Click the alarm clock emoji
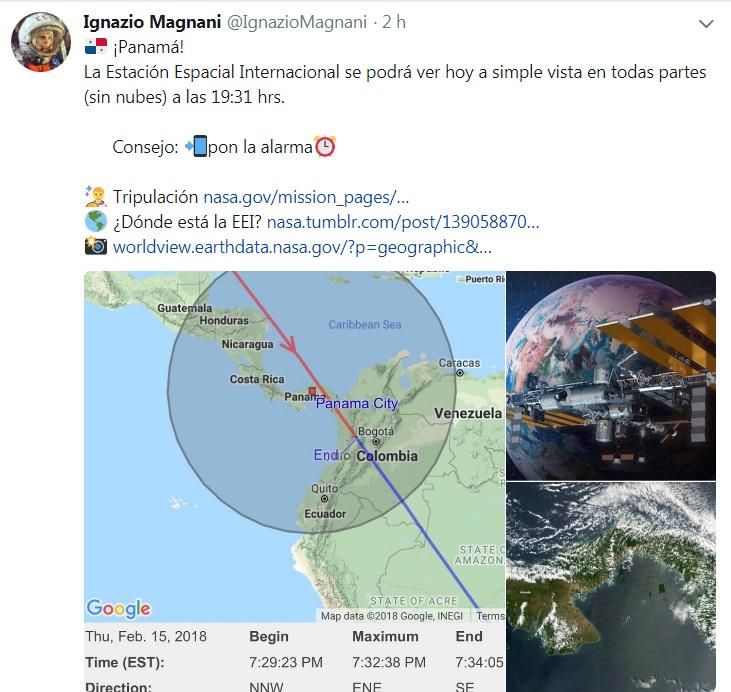Viewport: 731px width, 692px height. [x=325, y=147]
